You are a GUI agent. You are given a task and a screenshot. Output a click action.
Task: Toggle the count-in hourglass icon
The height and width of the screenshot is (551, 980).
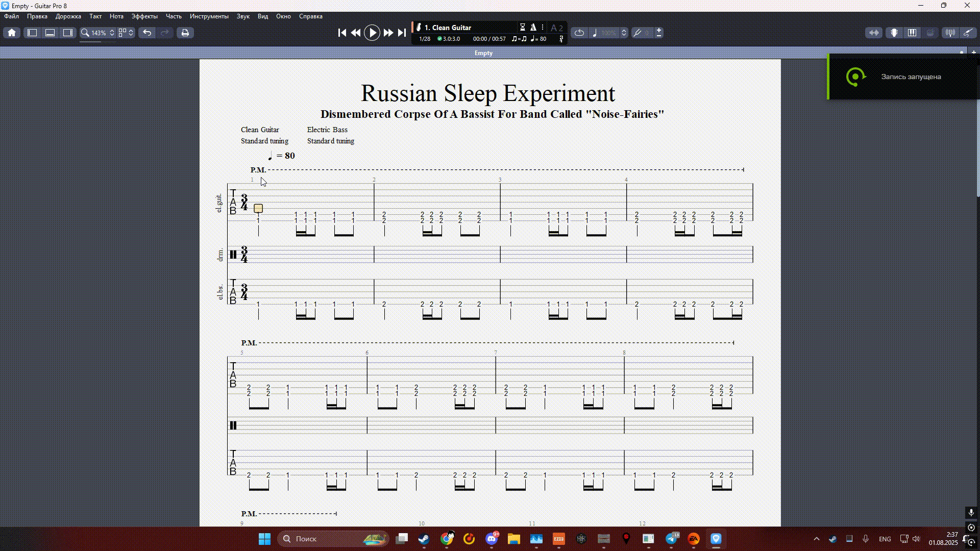point(523,28)
